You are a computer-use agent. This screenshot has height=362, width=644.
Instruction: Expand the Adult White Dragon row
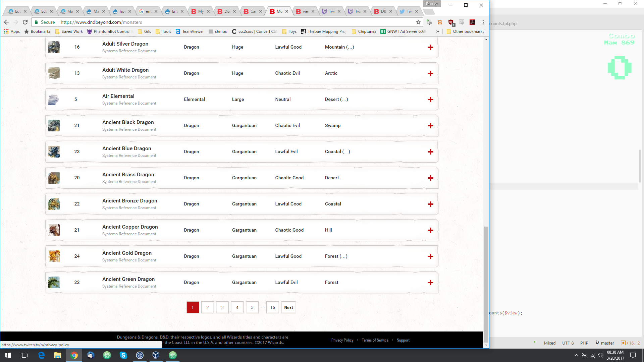pos(431,73)
